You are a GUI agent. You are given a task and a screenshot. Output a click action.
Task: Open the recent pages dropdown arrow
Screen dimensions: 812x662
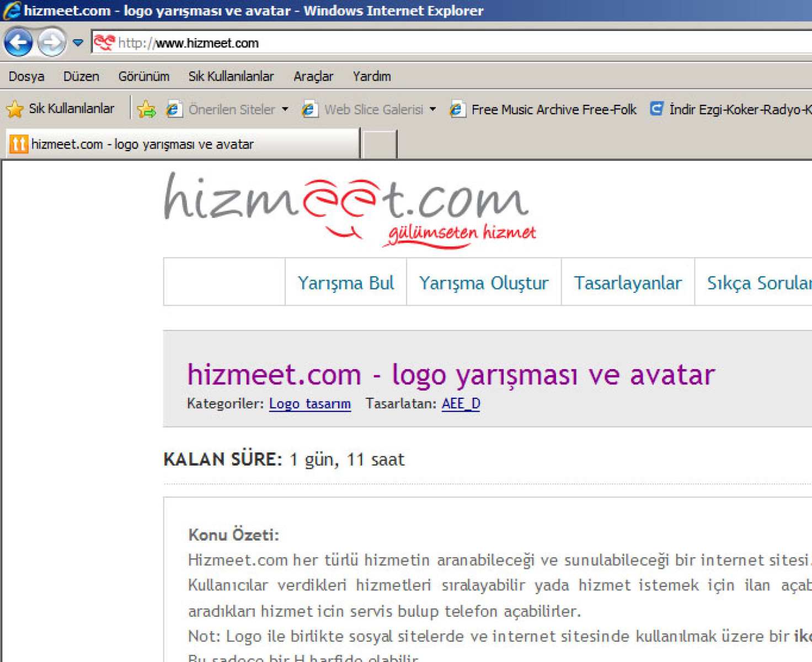coord(78,43)
